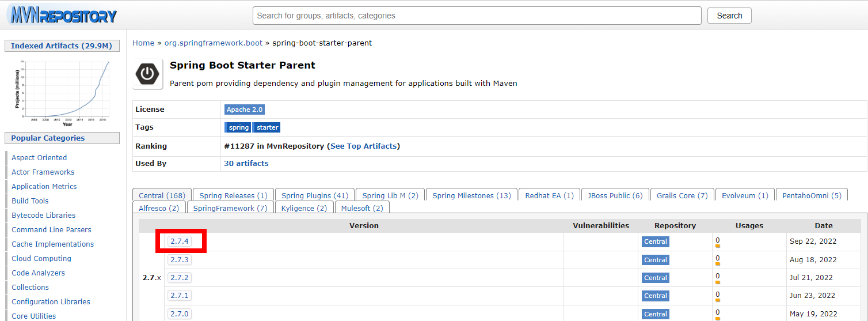This screenshot has width=868, height=321.
Task: Open Build Tools category
Action: coord(30,201)
